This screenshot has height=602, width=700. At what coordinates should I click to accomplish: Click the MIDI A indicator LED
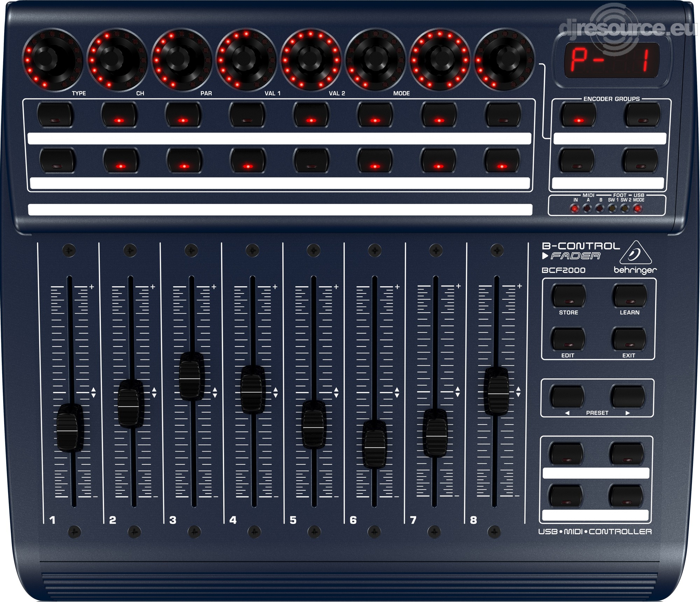point(587,209)
